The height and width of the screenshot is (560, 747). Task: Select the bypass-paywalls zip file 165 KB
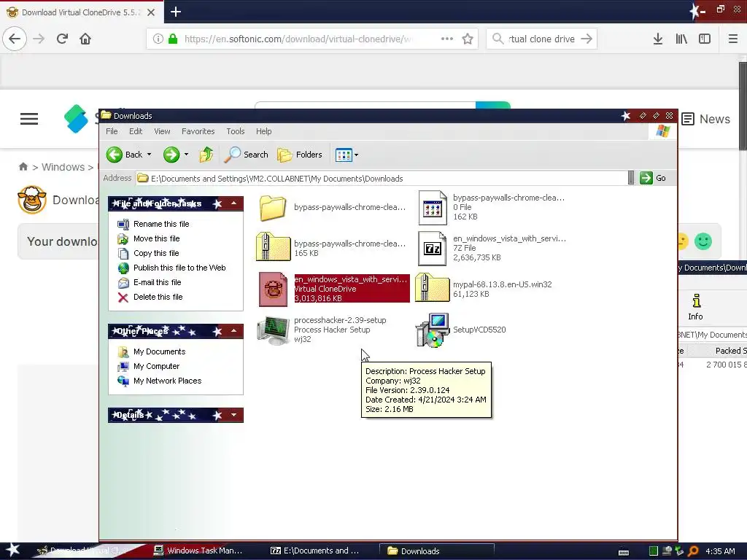coord(273,246)
